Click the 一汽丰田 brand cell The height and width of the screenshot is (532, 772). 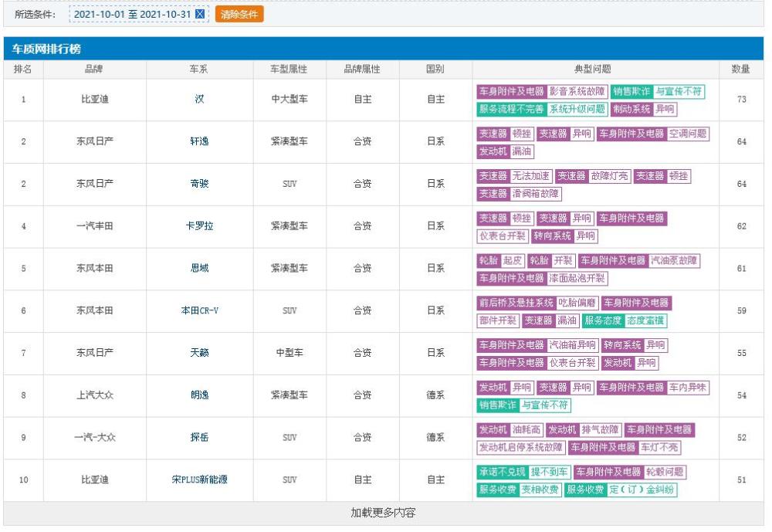[94, 226]
